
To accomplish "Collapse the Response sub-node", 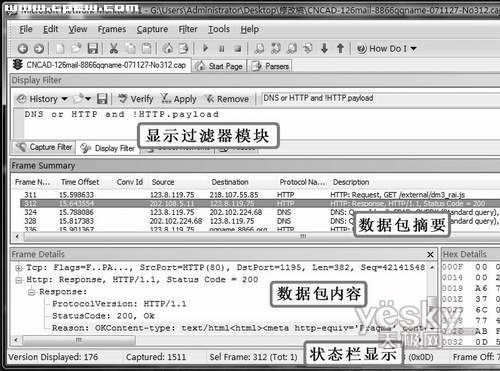I will [32, 292].
